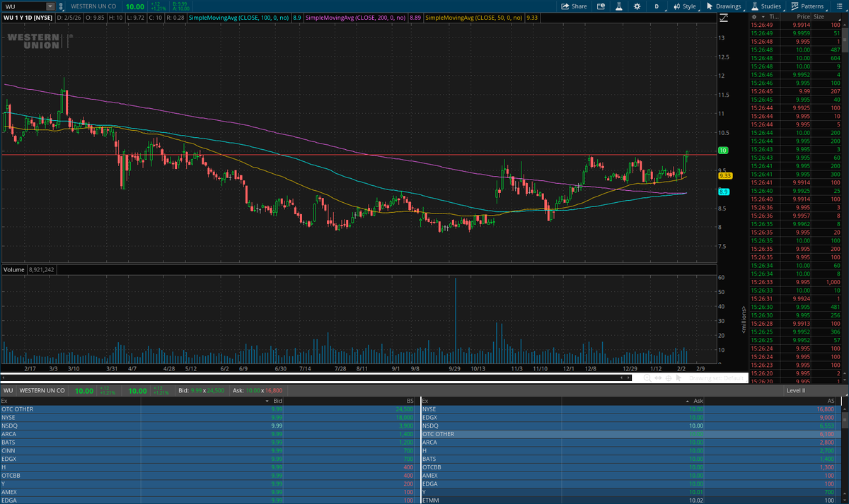The image size is (849, 504).
Task: Open the Patterns menu
Action: 807,6
